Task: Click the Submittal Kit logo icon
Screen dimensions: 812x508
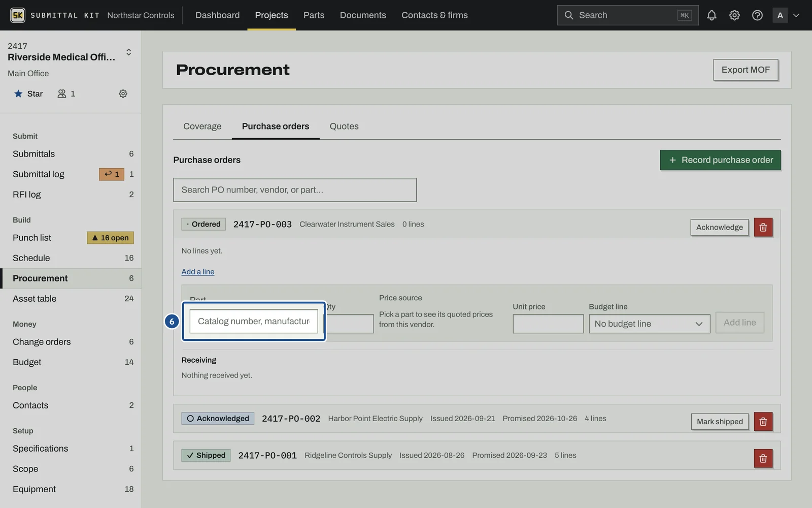Action: point(18,15)
